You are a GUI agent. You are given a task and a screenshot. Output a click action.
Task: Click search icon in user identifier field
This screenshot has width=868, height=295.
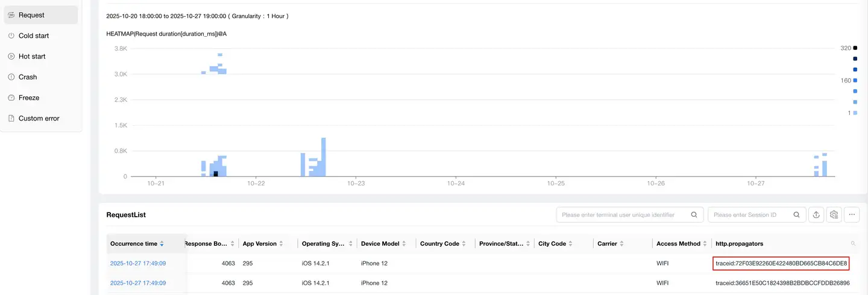(694, 214)
